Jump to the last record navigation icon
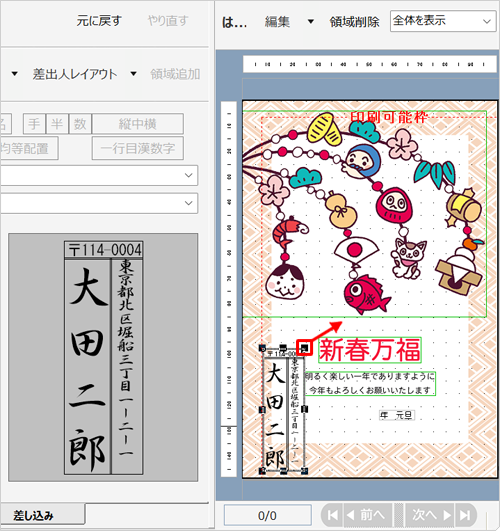Viewport: 500px width, 531px height. point(465,515)
